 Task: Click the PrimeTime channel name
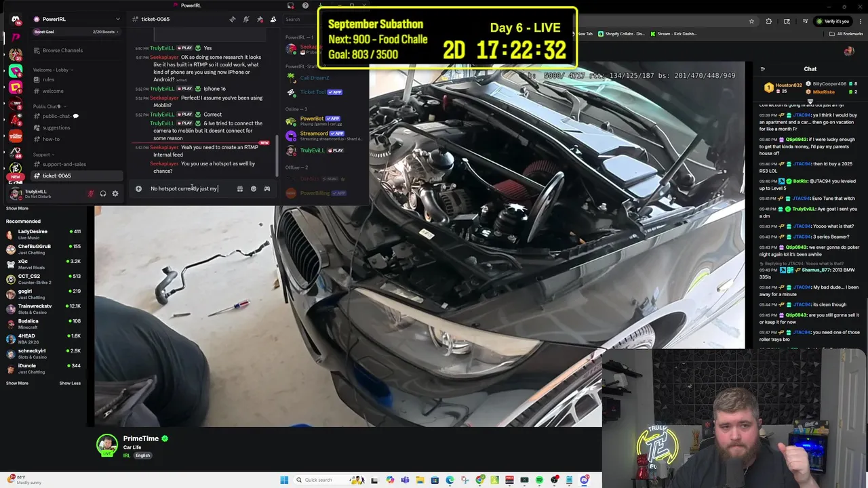[x=140, y=439]
